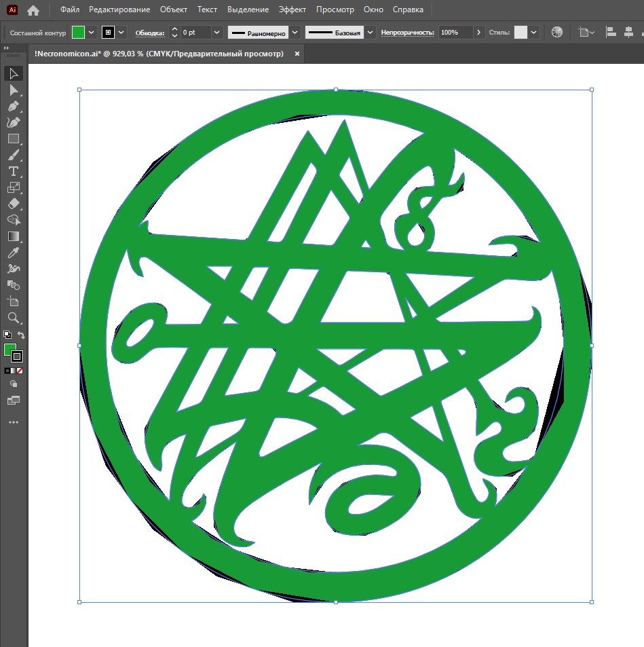Viewport: 644px width, 647px height.
Task: Select the Eyedropper tool
Action: click(x=13, y=253)
